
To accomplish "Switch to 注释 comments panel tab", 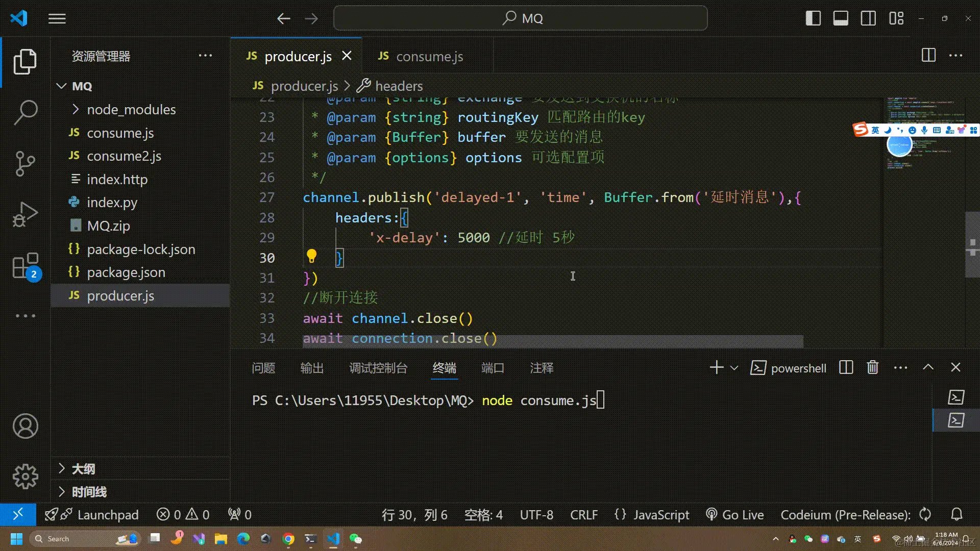I will coord(542,368).
